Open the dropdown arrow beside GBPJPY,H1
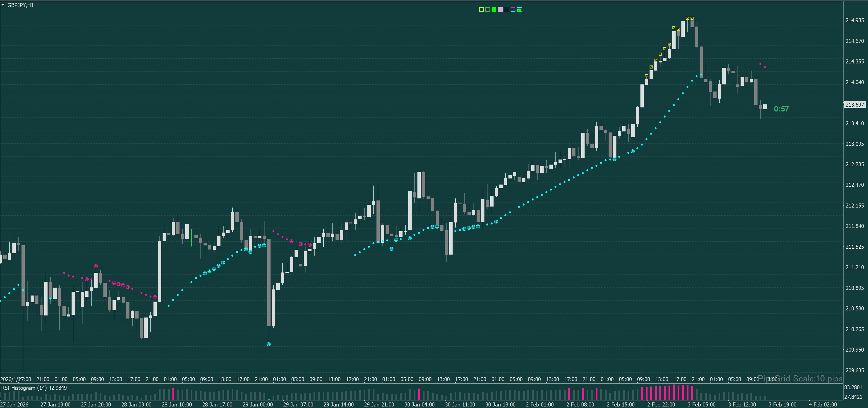This screenshot has width=868, height=408. pyautogui.click(x=3, y=5)
